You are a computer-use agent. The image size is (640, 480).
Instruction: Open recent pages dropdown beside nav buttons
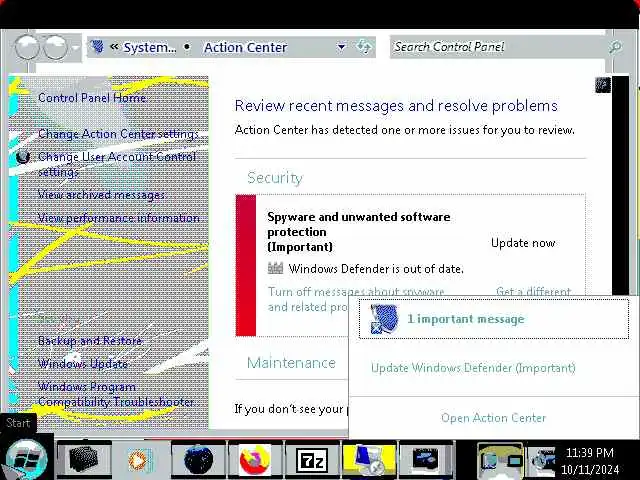[76, 48]
